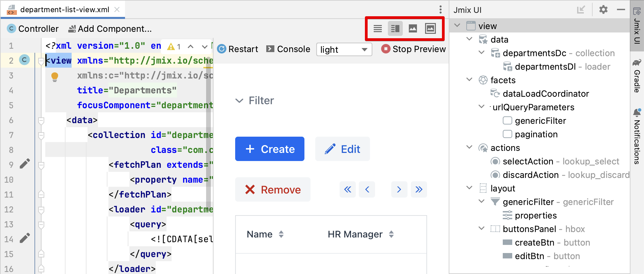The image size is (644, 274).
Task: Enable the genericFilter checkbox
Action: (x=507, y=121)
